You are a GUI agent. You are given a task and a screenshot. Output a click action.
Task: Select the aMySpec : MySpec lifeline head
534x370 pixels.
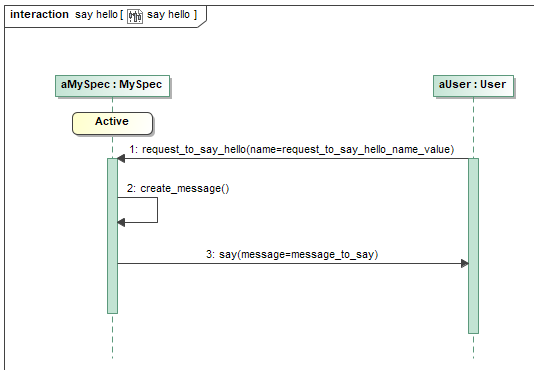click(112, 86)
